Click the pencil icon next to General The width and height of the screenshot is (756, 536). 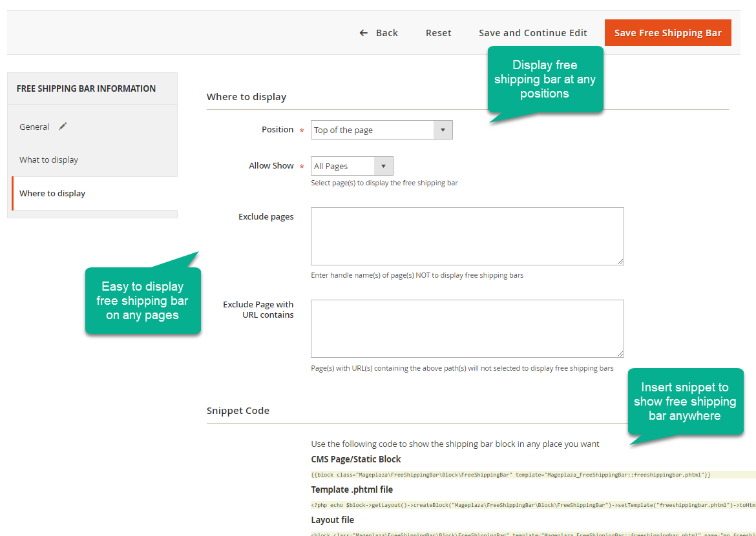[x=63, y=127]
